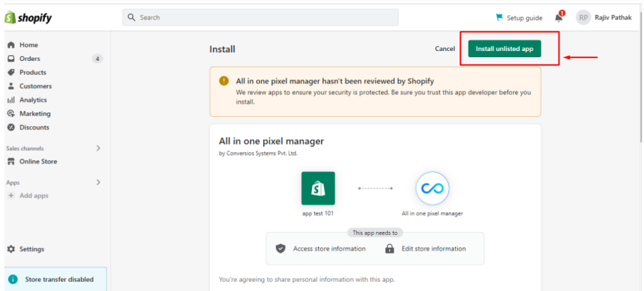The image size is (644, 291).
Task: Click the Setup guide flag icon
Action: point(500,18)
